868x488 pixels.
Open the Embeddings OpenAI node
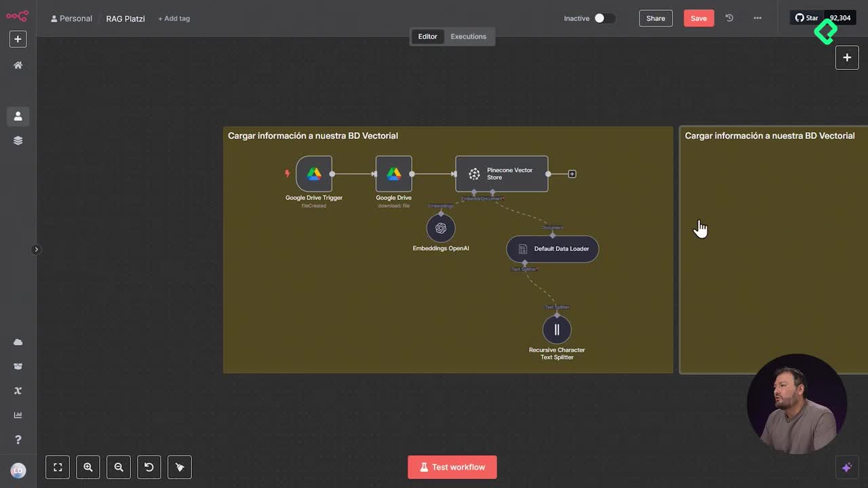tap(441, 228)
